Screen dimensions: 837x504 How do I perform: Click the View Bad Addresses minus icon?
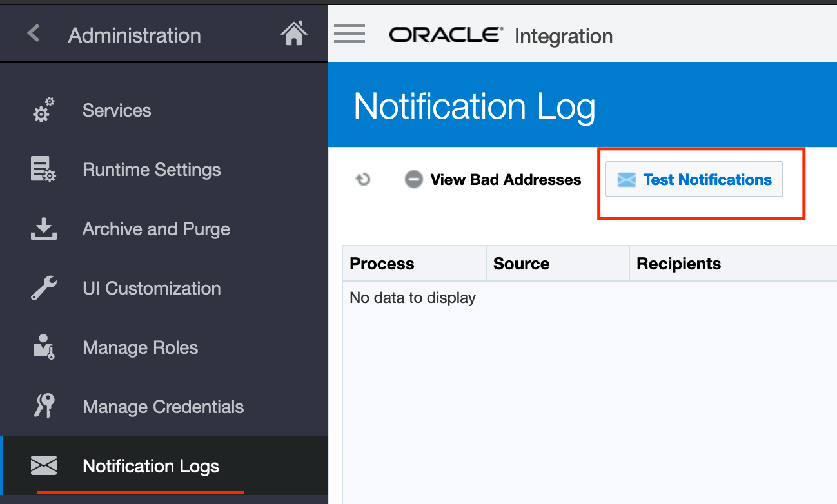coord(413,179)
